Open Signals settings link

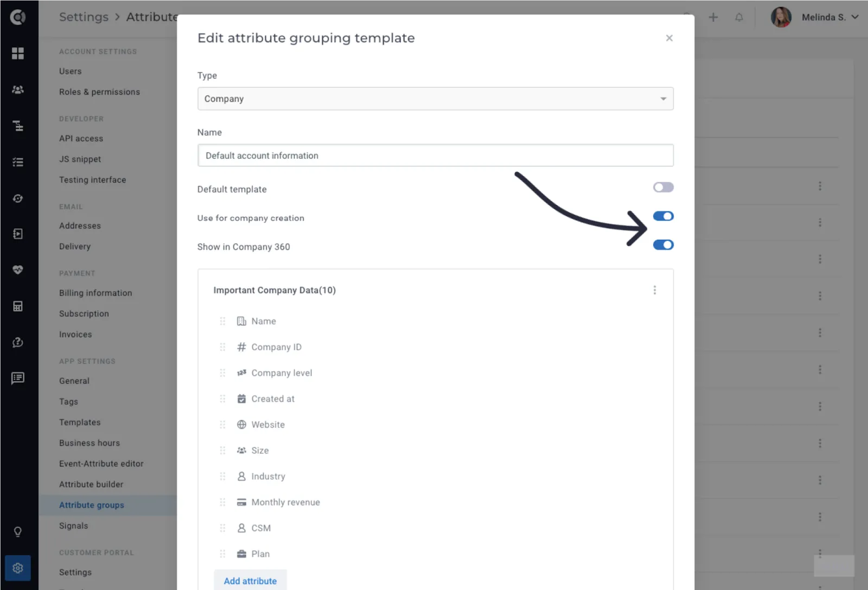[73, 525]
